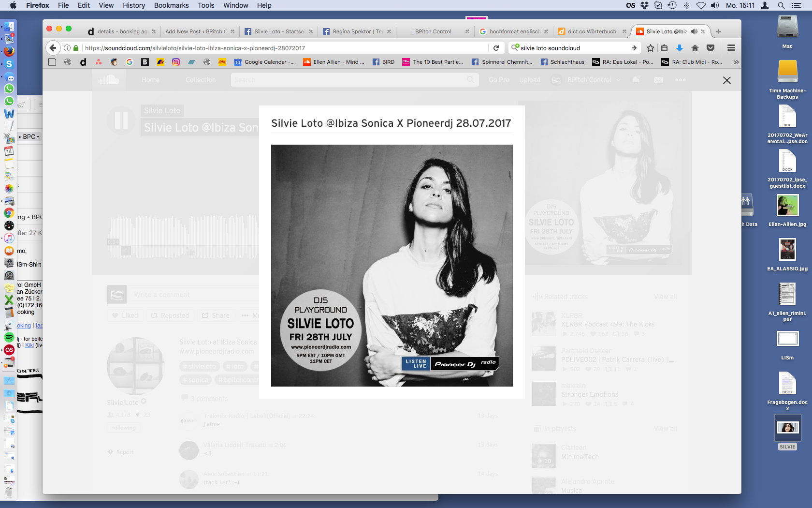Viewport: 812px width, 508px height.
Task: Open iTunes from the Dock
Action: [9, 238]
